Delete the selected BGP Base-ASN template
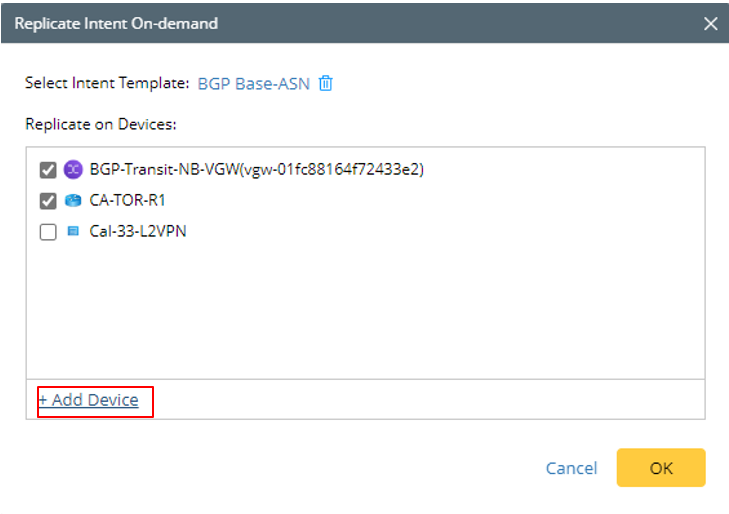This screenshot has width=729, height=514. tap(325, 83)
